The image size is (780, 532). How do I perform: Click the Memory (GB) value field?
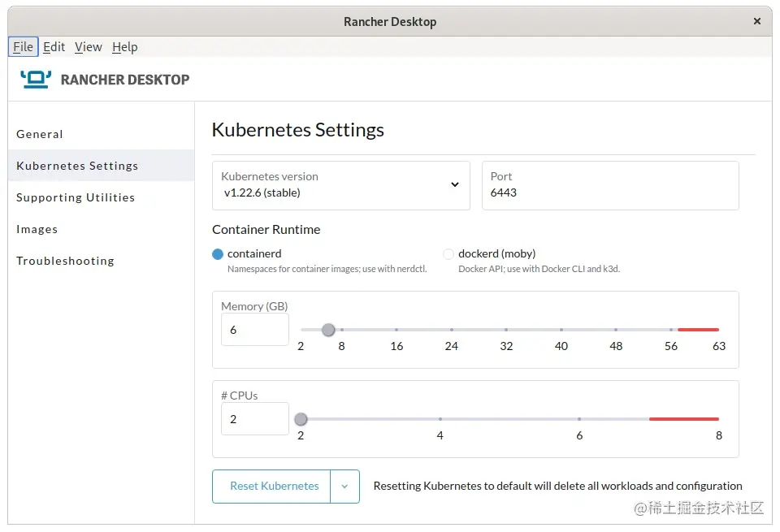tap(254, 330)
